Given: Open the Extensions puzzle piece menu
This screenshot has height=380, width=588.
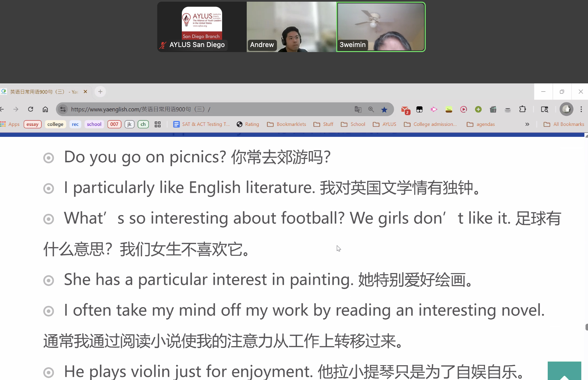Looking at the screenshot, I should pyautogui.click(x=522, y=109).
